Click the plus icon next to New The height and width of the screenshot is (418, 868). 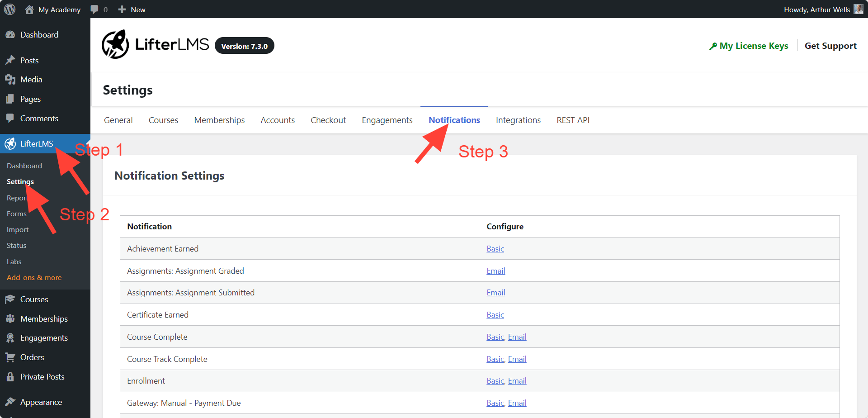pyautogui.click(x=122, y=9)
